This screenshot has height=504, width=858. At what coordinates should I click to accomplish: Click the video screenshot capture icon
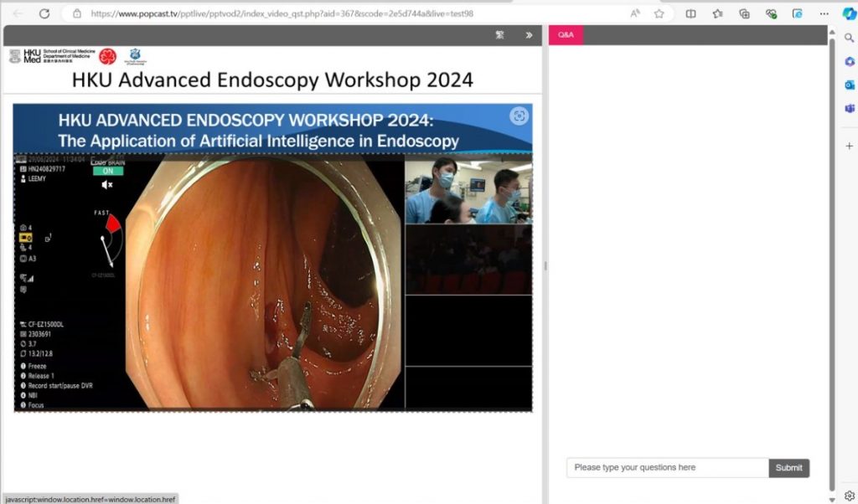click(519, 116)
